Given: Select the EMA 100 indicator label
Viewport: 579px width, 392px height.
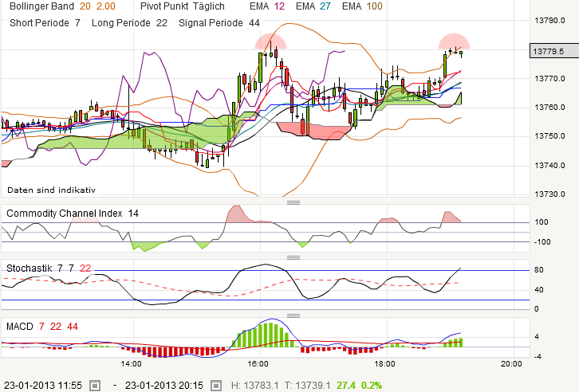Looking at the screenshot, I should [x=362, y=6].
